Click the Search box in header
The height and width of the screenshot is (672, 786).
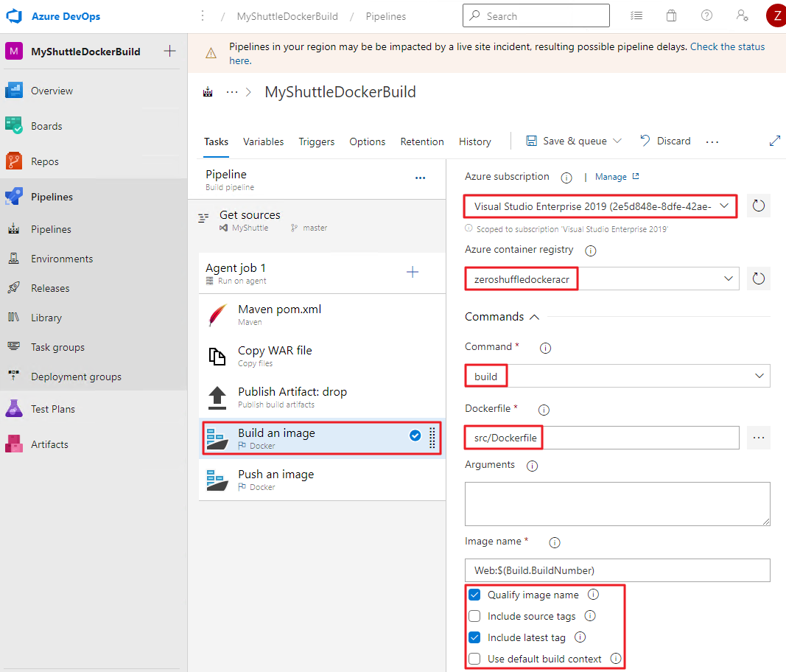pos(536,15)
